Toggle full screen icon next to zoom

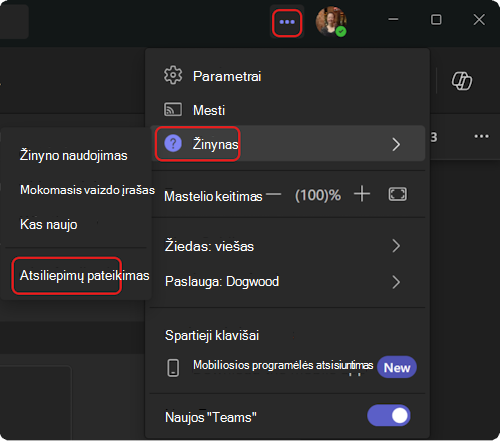coord(398,194)
